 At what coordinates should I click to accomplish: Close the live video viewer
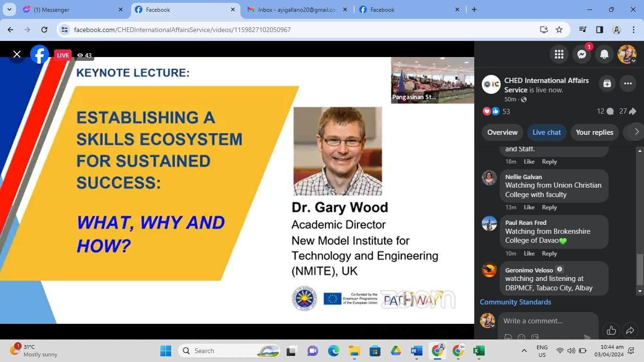coord(17,55)
